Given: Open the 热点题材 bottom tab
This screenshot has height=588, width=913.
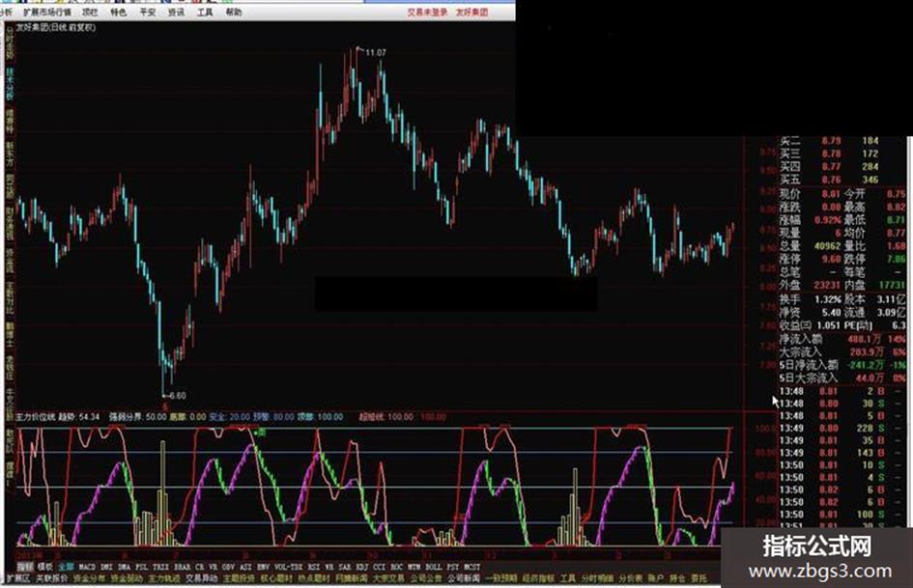Looking at the screenshot, I should (314, 578).
